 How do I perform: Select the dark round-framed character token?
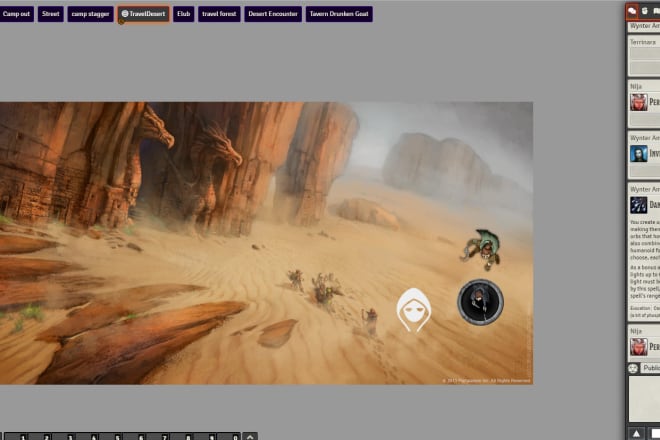pos(480,302)
